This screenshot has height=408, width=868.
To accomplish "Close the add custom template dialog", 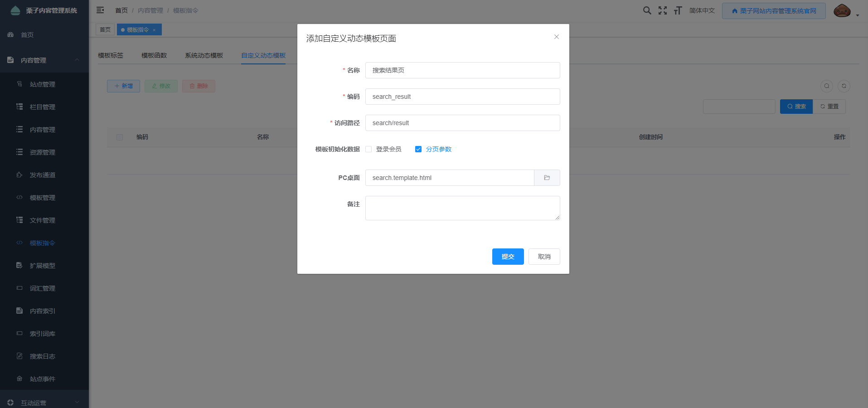I will coord(556,37).
